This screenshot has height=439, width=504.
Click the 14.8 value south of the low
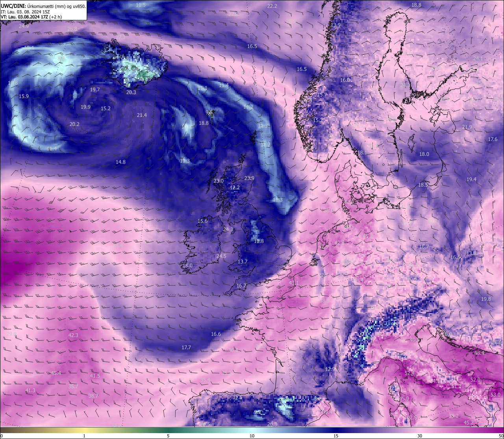[120, 162]
